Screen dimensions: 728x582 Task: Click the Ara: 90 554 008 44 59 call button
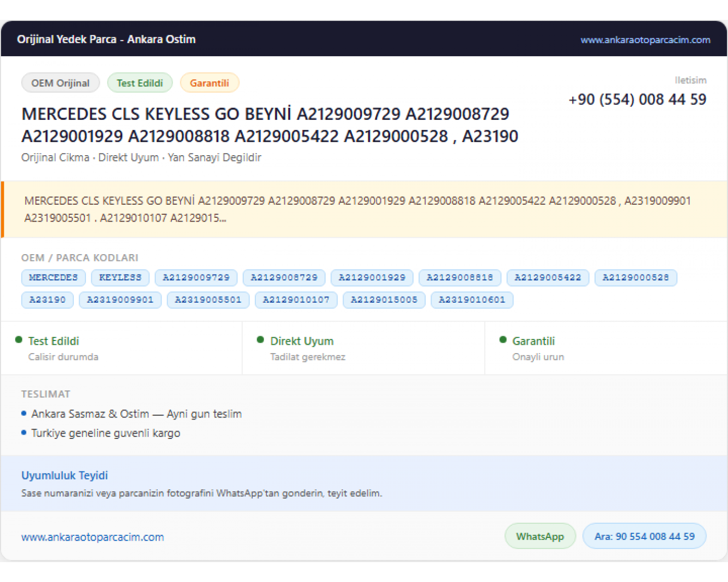(645, 536)
